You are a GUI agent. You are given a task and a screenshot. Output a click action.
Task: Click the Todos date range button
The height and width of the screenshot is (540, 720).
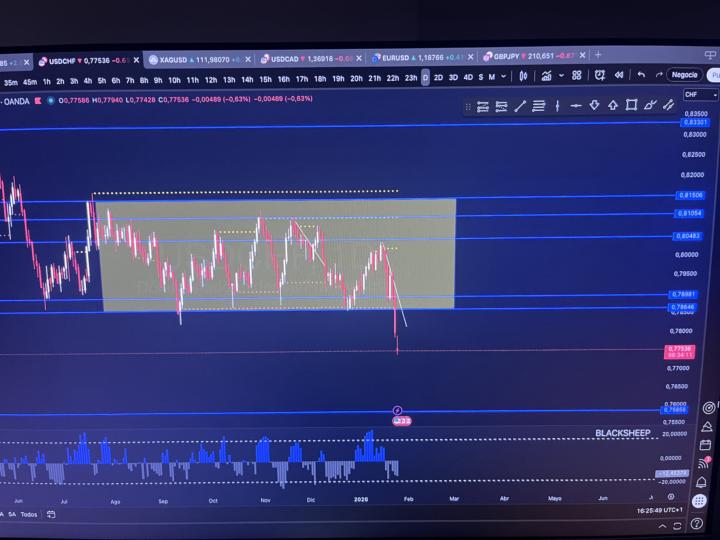coord(28,515)
